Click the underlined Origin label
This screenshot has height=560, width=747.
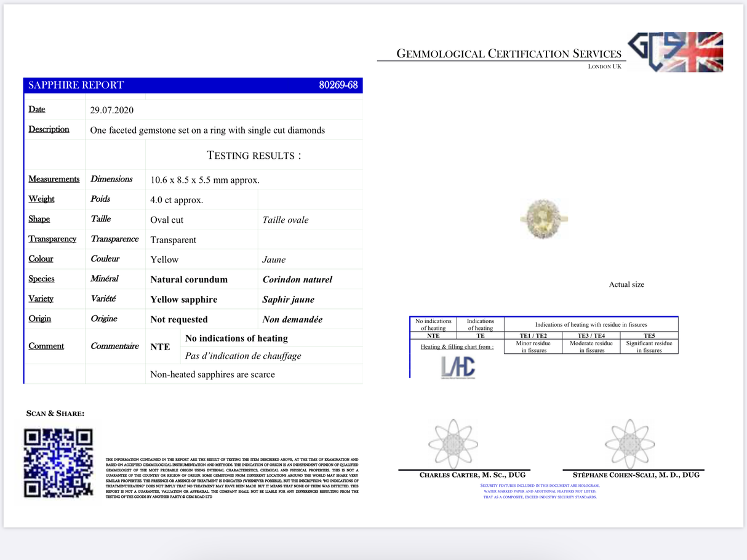40,319
